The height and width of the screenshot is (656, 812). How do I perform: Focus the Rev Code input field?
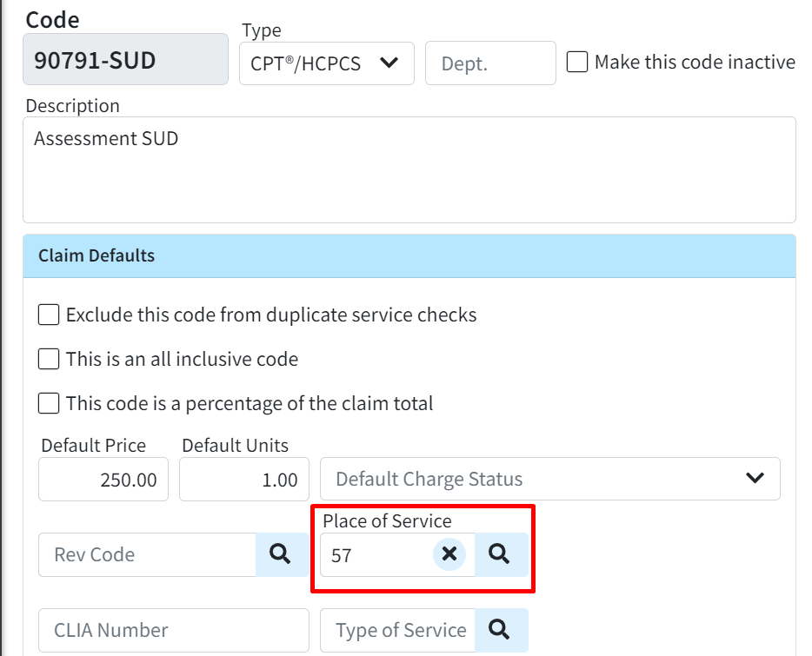pyautogui.click(x=148, y=554)
